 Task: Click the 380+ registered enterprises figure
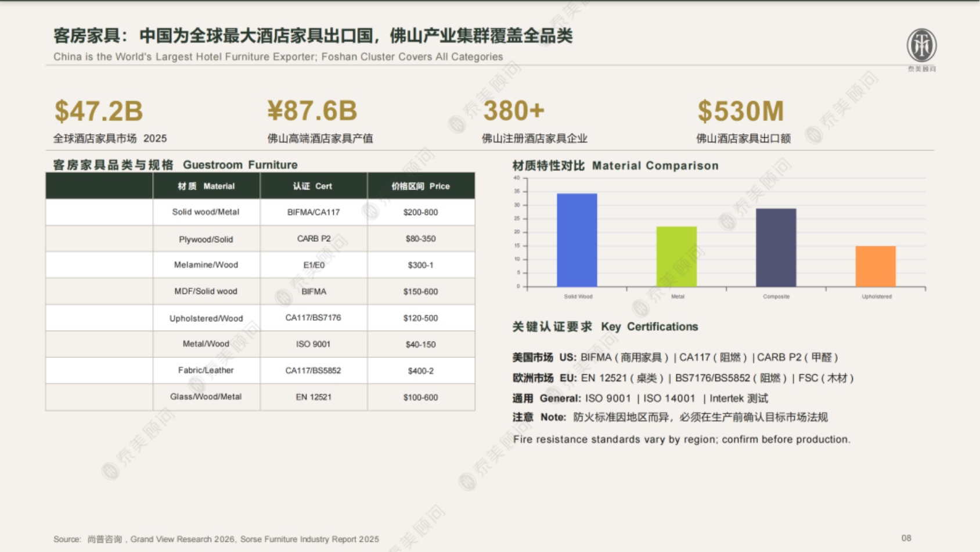pos(514,110)
